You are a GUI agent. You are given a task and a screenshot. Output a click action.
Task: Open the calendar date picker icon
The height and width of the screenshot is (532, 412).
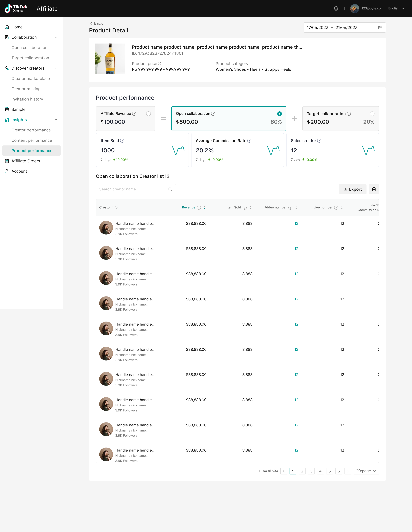[380, 27]
